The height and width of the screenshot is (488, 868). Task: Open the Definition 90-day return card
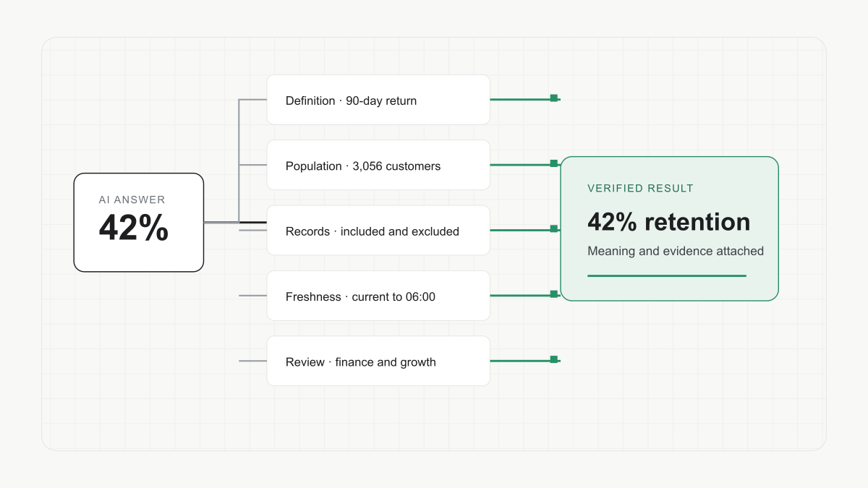378,100
